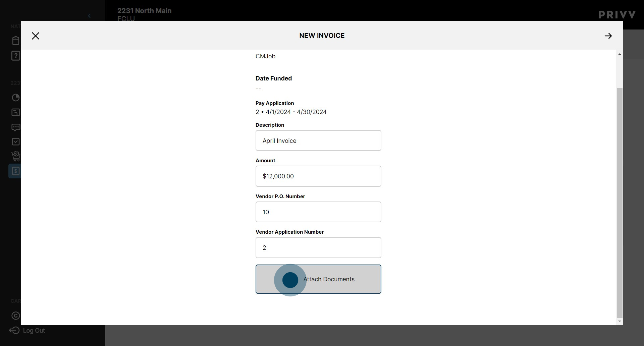Click the dialog scrollbar up arrow
The height and width of the screenshot is (346, 644).
pos(620,54)
